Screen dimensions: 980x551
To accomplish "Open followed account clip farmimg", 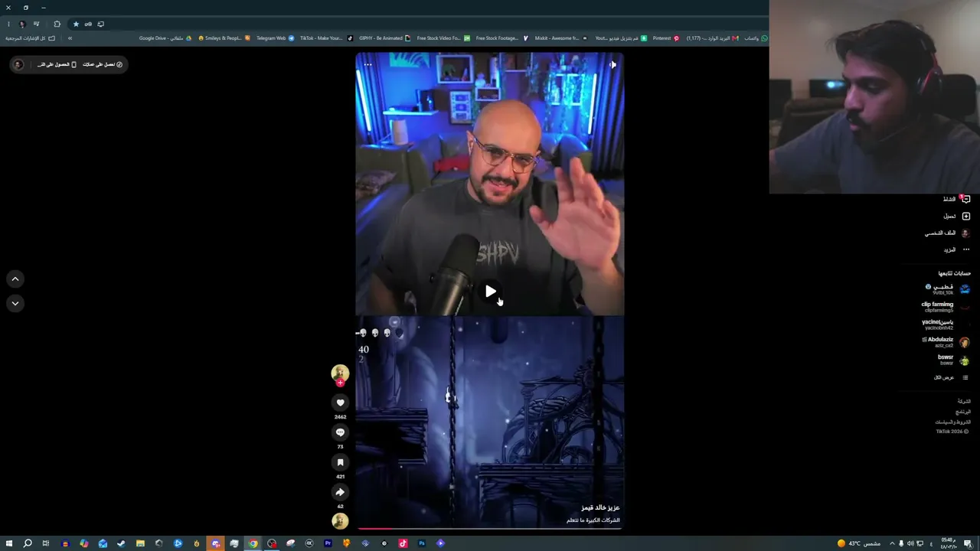I will (x=946, y=307).
